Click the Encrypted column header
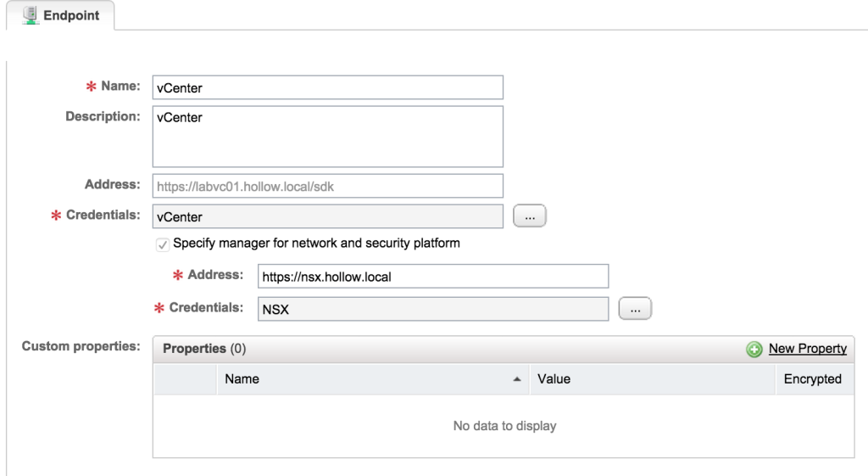Screen dimensions: 868x476 pyautogui.click(x=812, y=379)
